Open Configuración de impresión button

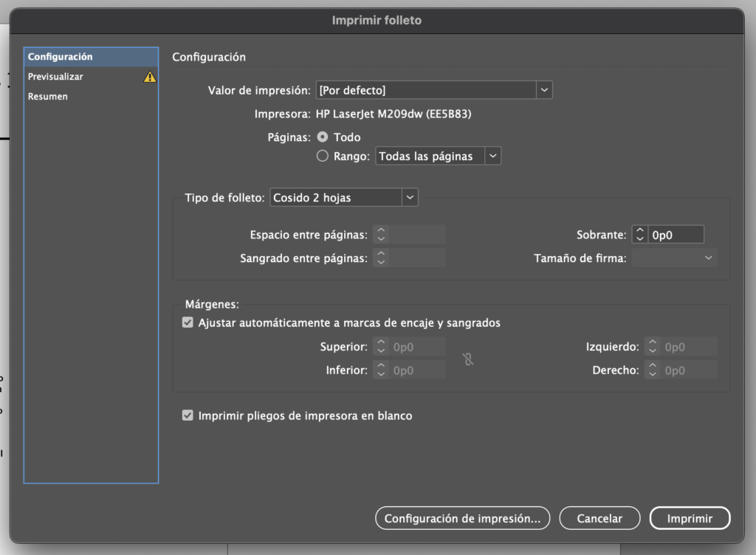click(x=462, y=518)
